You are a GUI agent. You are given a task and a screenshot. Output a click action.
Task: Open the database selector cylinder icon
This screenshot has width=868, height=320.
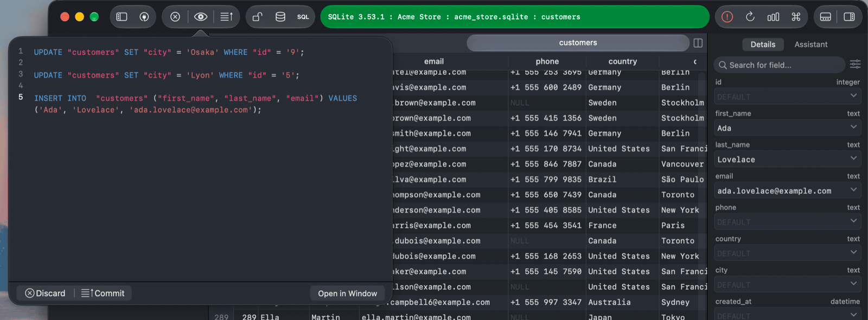click(x=280, y=17)
